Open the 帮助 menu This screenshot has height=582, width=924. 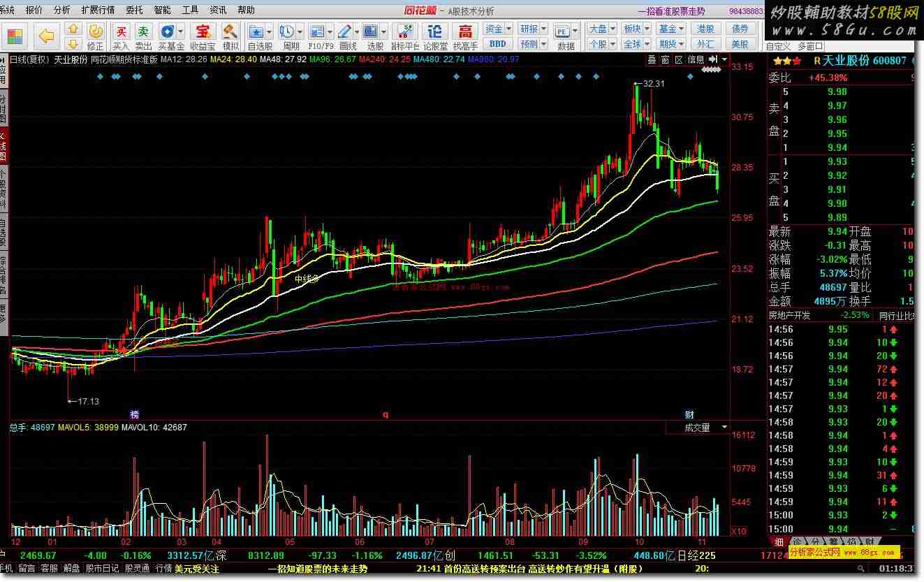[246, 10]
